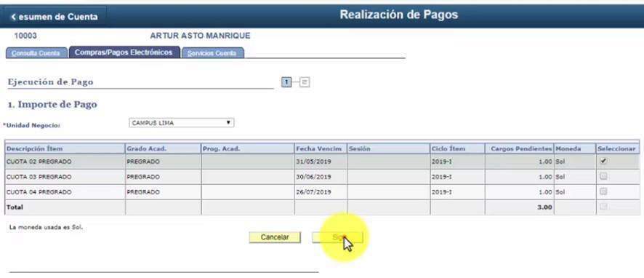Screen dimensions: 644x278
Task: Select the CUOTA 02 PREGRADO description cell
Action: point(65,162)
